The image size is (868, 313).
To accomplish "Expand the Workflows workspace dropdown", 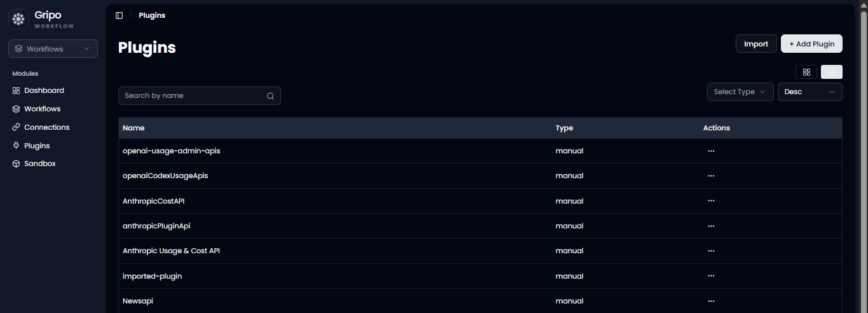I will 53,49.
